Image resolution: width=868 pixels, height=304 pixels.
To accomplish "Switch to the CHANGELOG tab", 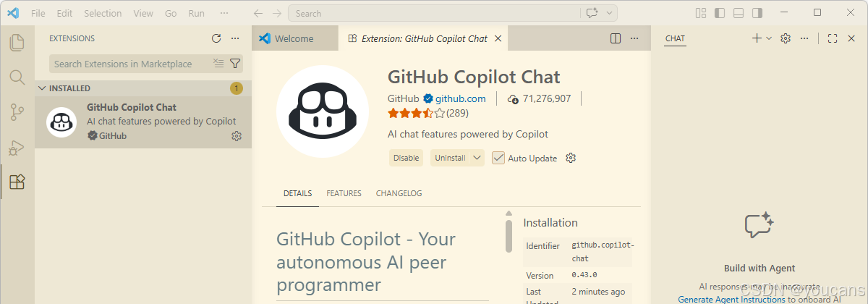I will coord(399,193).
